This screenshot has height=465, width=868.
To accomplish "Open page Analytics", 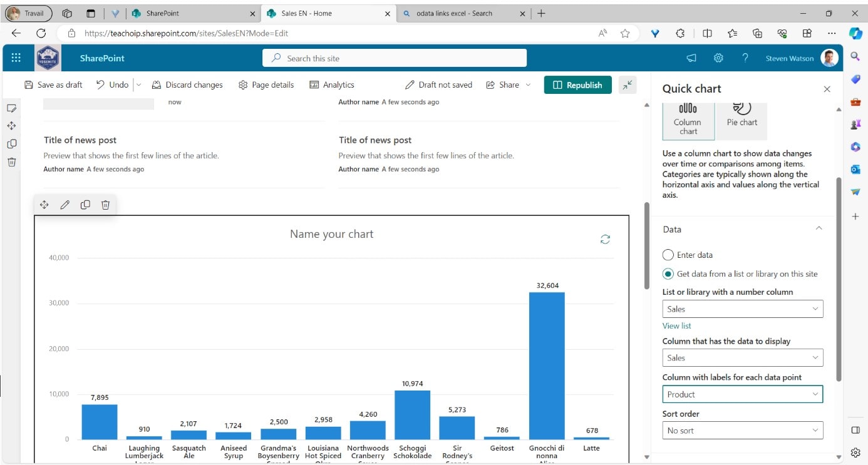I will point(332,85).
